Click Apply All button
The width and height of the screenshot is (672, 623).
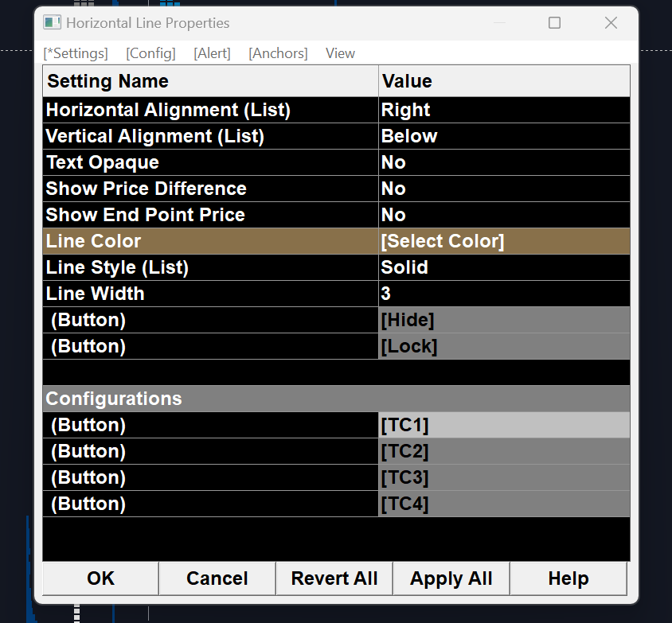[451, 578]
